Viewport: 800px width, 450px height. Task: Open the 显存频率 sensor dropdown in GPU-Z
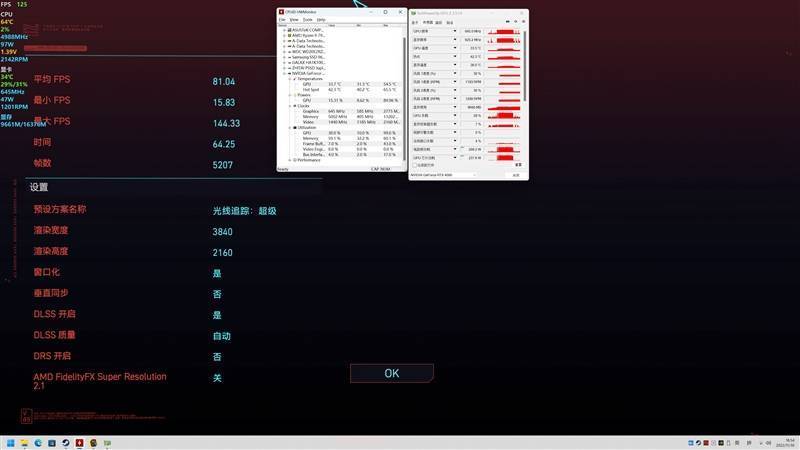click(455, 40)
